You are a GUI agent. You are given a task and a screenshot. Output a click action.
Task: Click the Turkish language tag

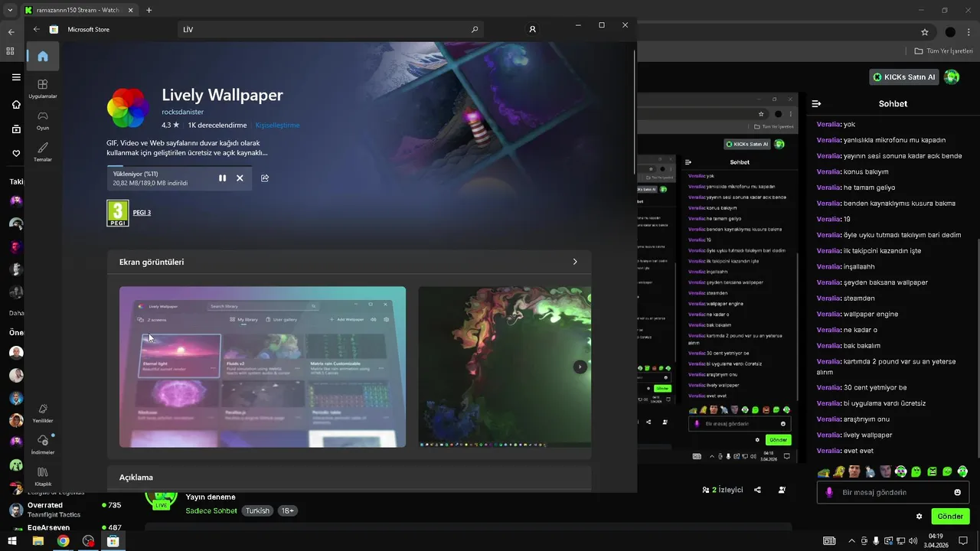tap(258, 510)
